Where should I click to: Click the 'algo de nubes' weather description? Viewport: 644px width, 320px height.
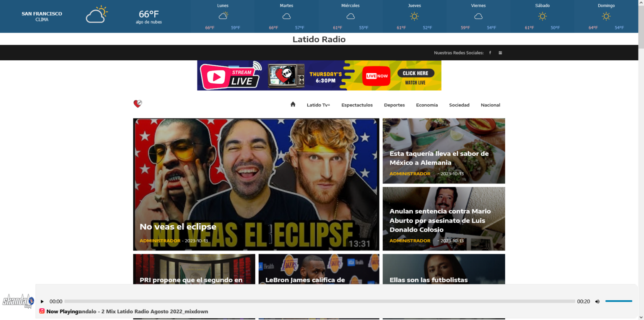click(x=149, y=22)
